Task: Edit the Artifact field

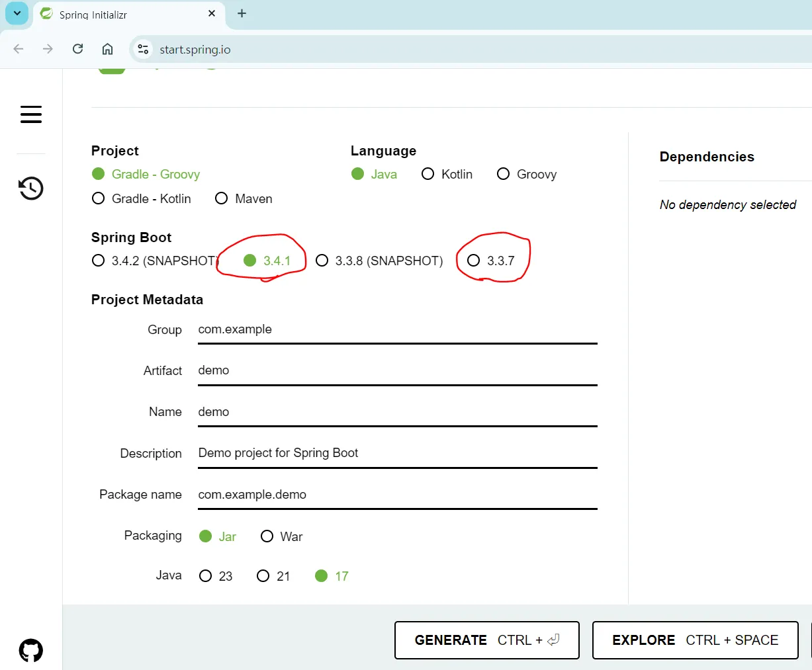Action: 398,371
